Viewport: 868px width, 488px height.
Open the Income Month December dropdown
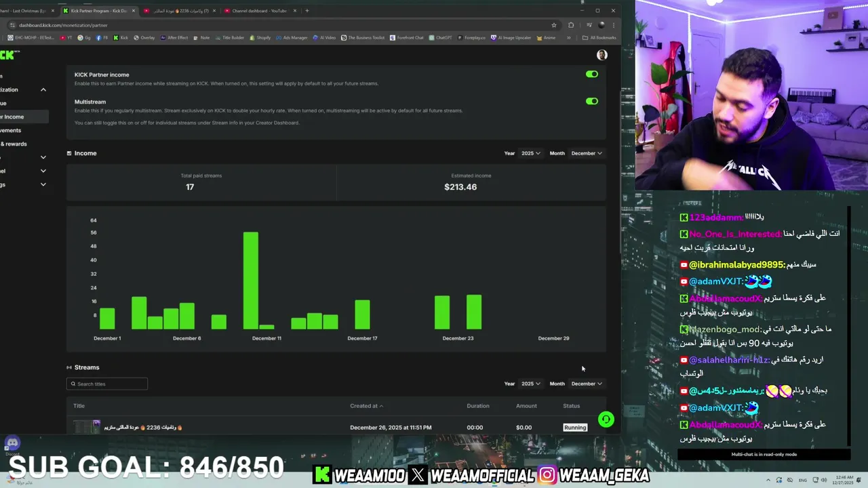(586, 153)
